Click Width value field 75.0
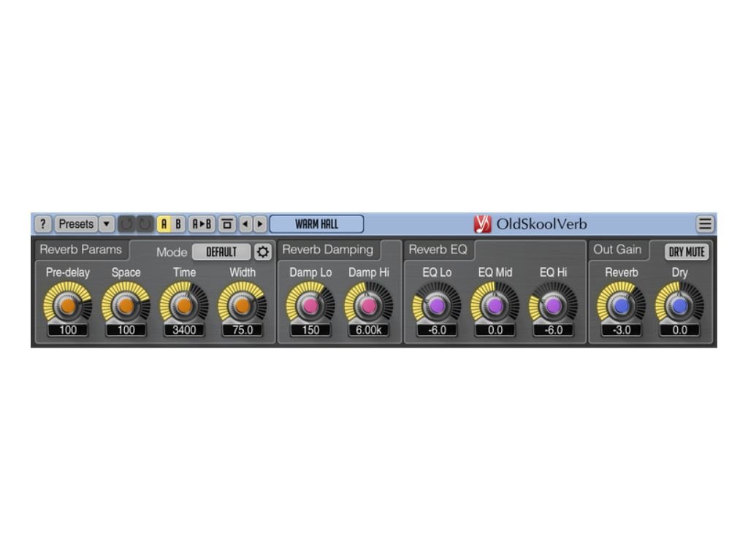The width and height of the screenshot is (748, 560). [243, 329]
